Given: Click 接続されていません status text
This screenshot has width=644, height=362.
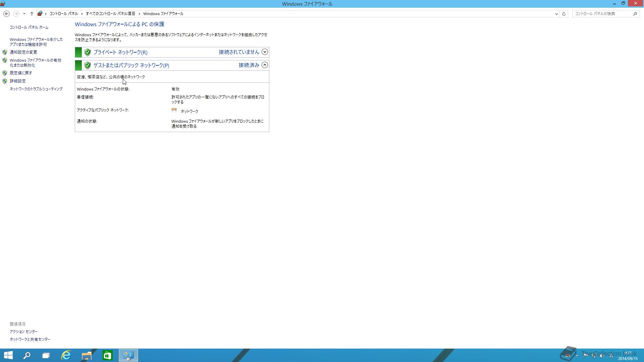Looking at the screenshot, I should 239,52.
